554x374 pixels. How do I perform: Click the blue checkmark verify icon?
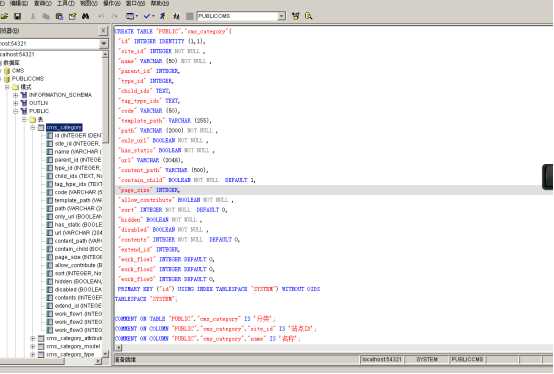pos(147,16)
